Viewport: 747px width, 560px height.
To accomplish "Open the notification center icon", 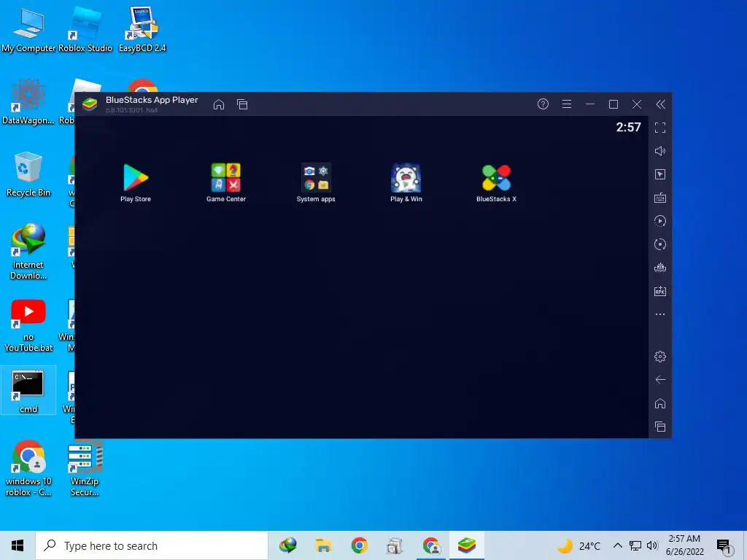I will [x=724, y=547].
